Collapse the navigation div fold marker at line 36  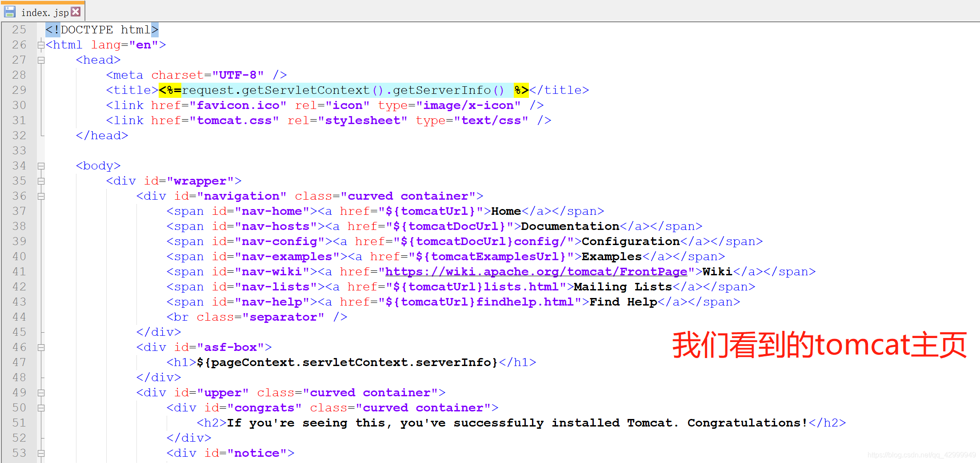(41, 196)
